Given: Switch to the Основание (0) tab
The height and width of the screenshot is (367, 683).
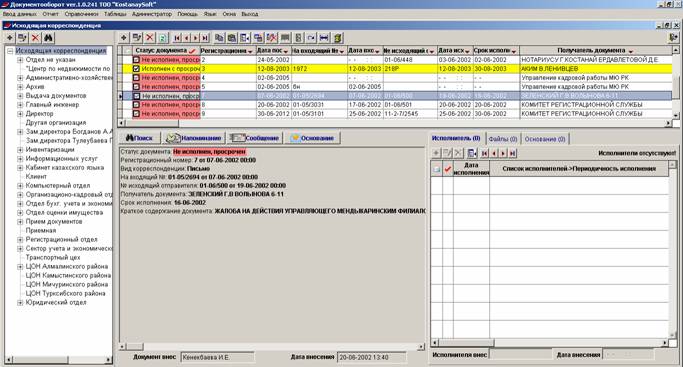Looking at the screenshot, I should (545, 139).
